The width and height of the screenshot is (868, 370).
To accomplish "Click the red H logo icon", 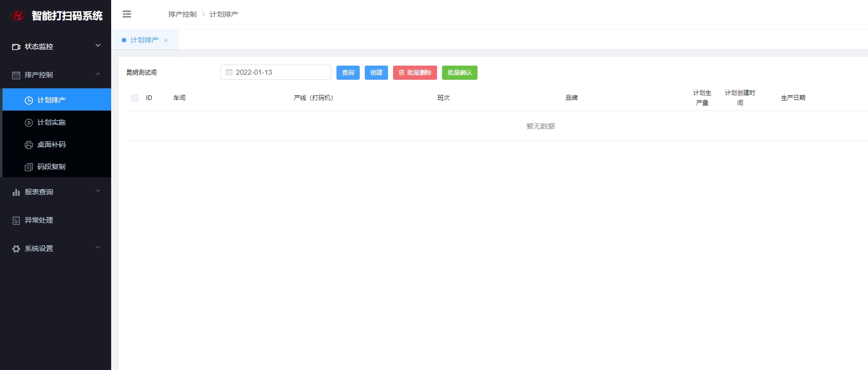I will (x=18, y=16).
